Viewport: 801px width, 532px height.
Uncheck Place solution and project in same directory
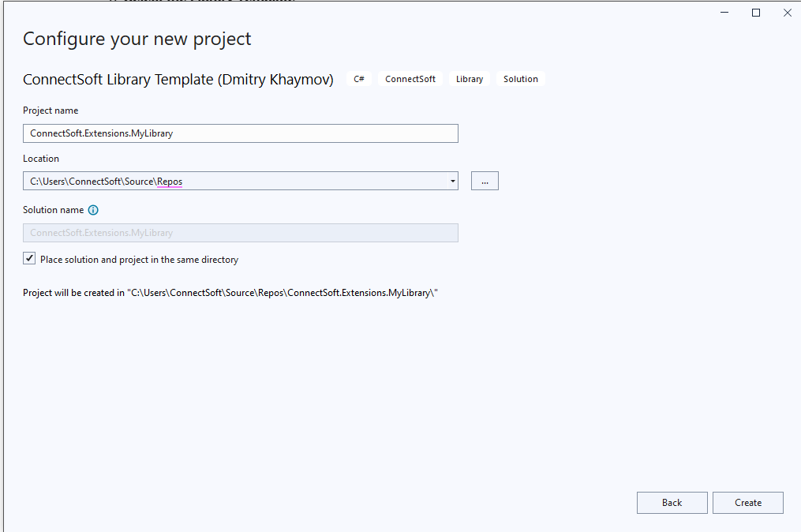tap(28, 258)
